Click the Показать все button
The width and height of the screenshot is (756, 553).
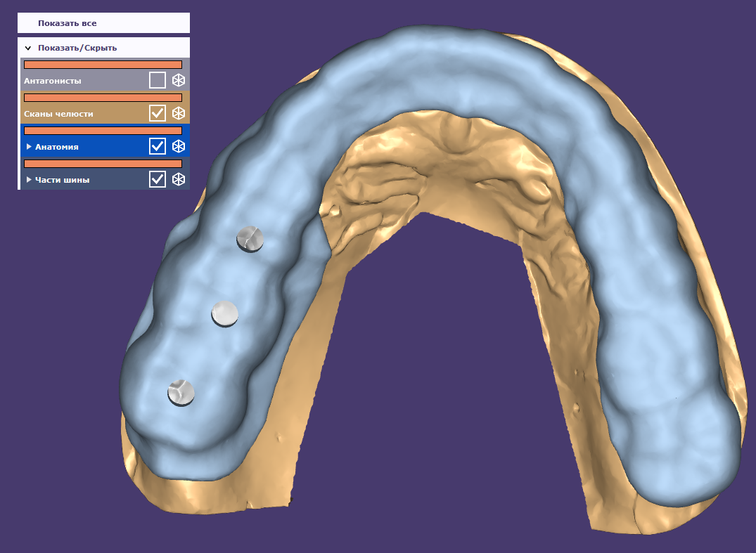[x=103, y=23]
